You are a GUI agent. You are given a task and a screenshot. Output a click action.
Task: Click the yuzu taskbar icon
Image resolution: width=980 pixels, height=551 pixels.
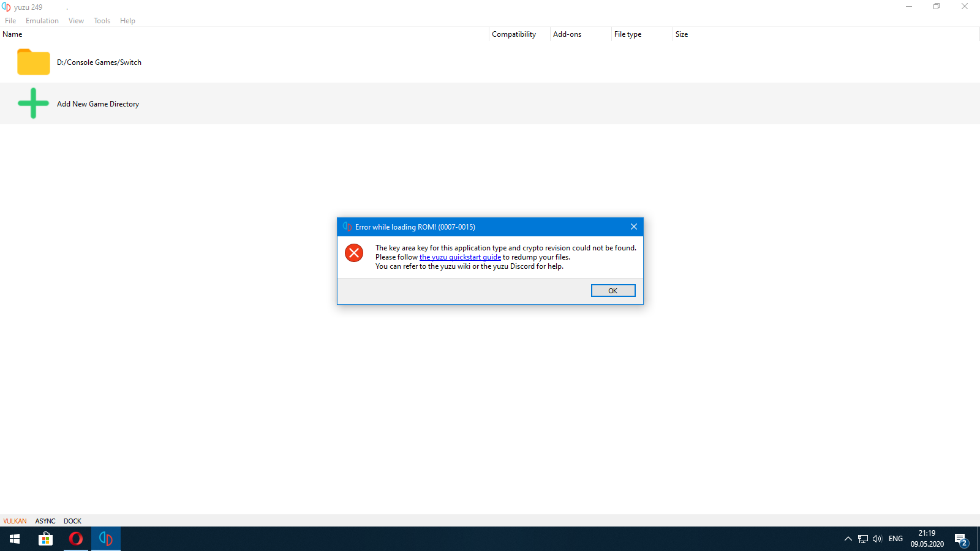click(106, 539)
